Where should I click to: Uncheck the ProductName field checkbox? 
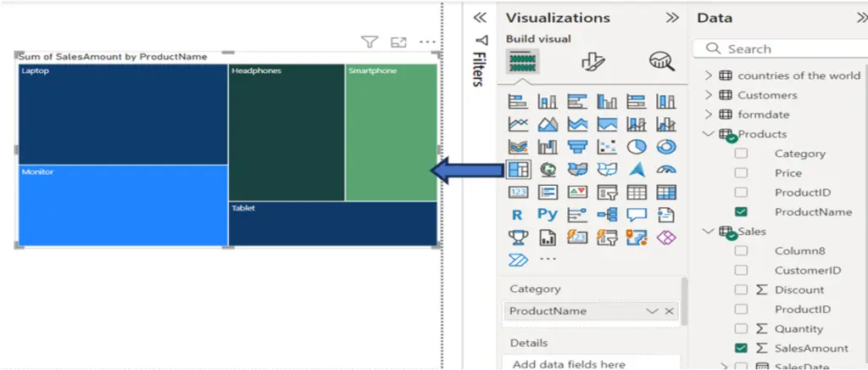(741, 211)
